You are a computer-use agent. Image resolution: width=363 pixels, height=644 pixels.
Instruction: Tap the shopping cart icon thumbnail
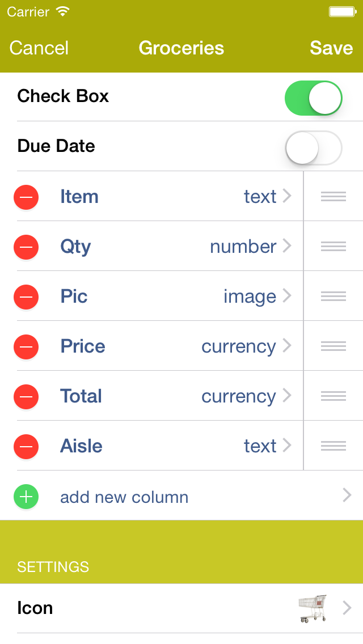tap(313, 608)
